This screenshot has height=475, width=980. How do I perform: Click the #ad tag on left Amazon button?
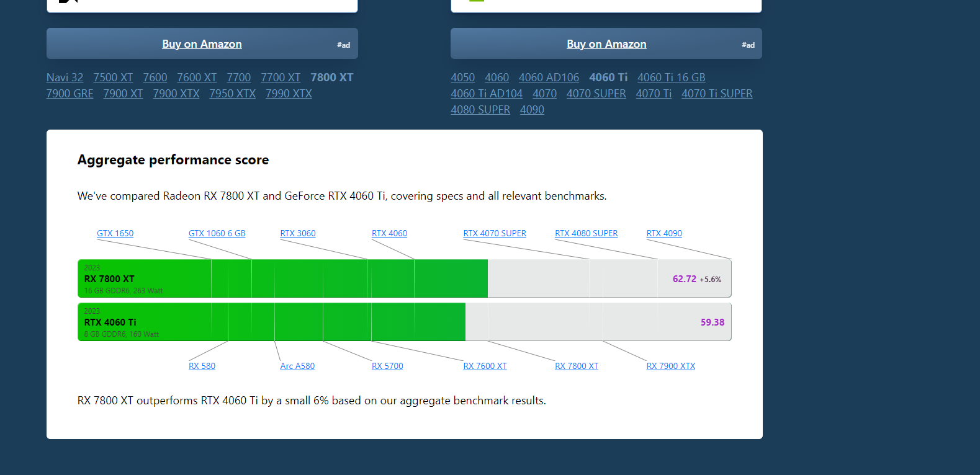(x=344, y=45)
